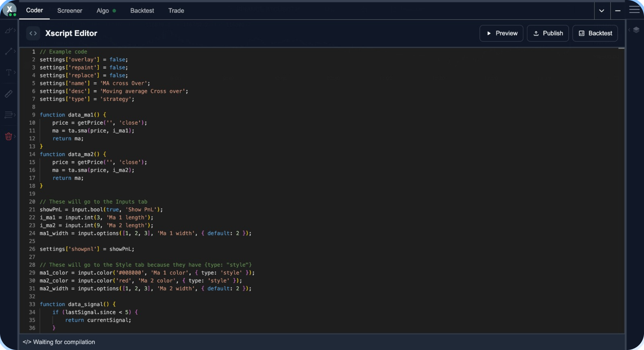Click line number 27 in gutter
The width and height of the screenshot is (644, 350).
tap(32, 257)
